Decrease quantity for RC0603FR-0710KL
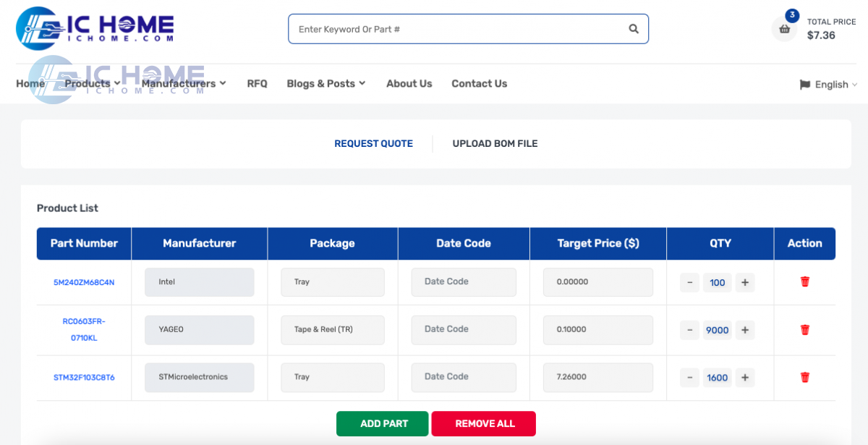Viewport: 868px width, 445px height. coord(690,330)
